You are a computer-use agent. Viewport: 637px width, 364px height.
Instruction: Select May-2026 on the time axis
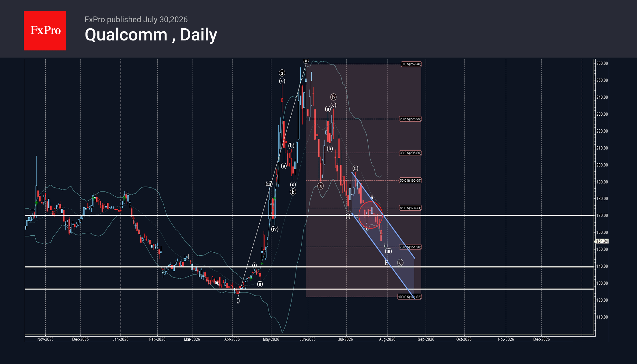click(271, 339)
